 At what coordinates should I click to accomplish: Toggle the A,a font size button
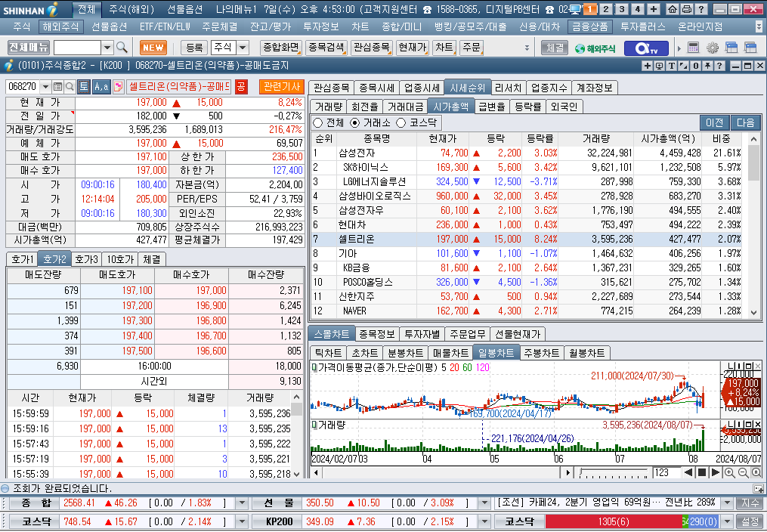coord(101,87)
